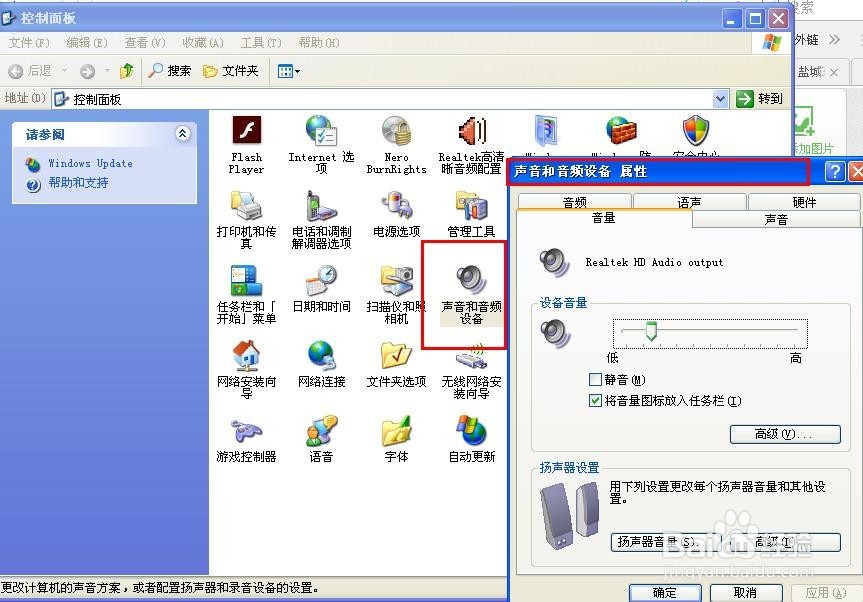Disable 将音量图标放入任务栏 option
Screen dimensions: 863x602
click(594, 401)
